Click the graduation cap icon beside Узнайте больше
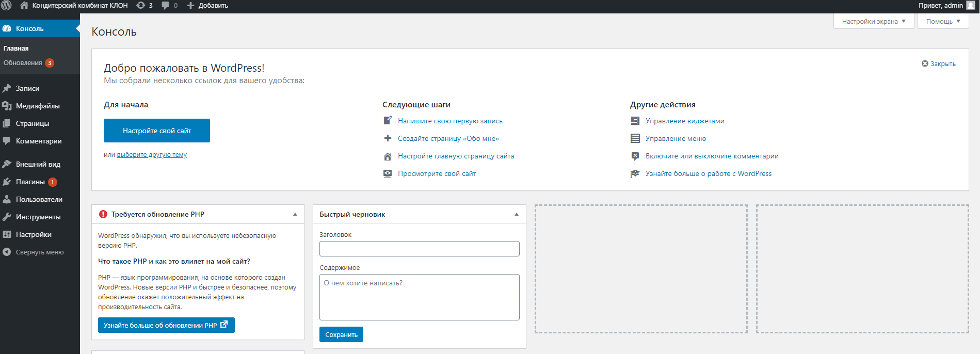This screenshot has height=354, width=980. [x=635, y=173]
